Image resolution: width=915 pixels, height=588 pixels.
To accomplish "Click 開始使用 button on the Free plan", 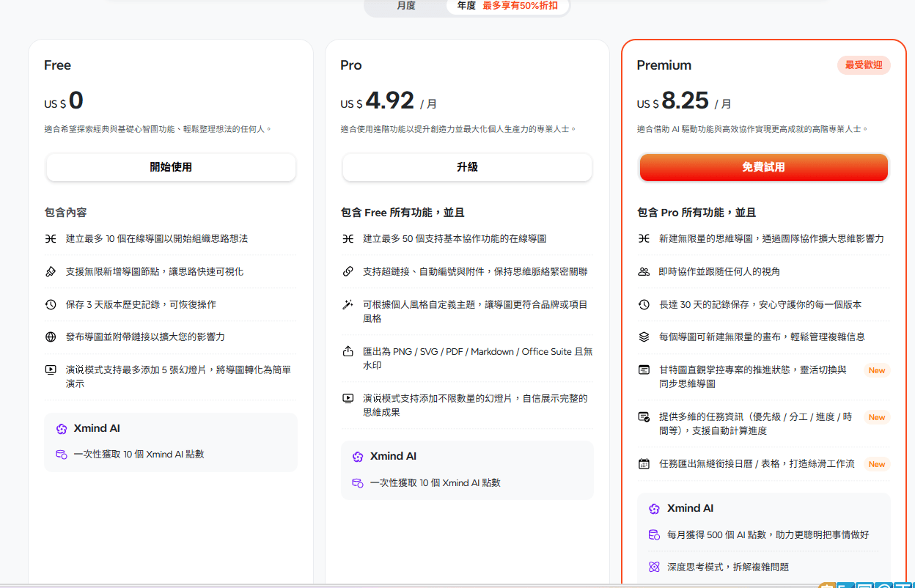I will 171,167.
